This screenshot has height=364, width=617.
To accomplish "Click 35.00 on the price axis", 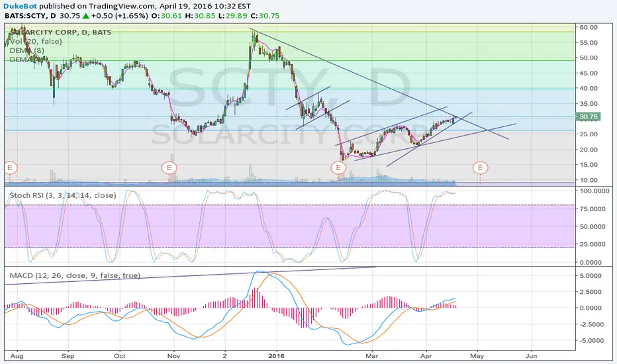I will 589,104.
